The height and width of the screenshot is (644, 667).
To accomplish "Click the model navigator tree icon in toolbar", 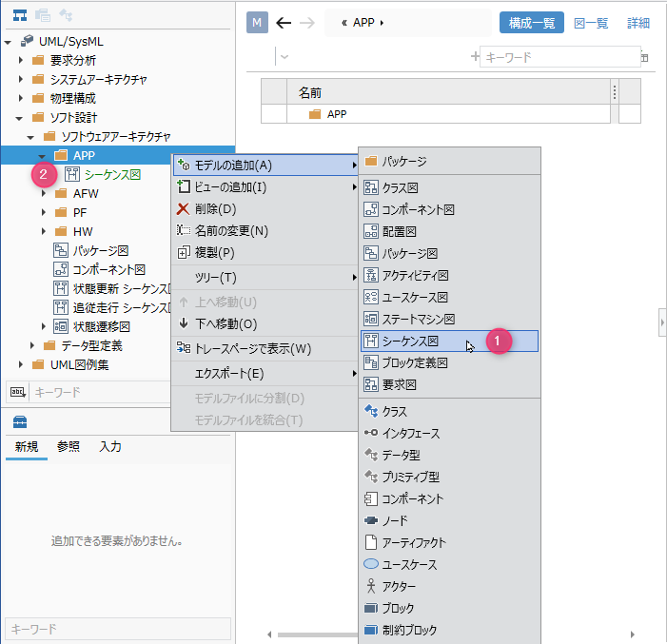I will tap(20, 16).
